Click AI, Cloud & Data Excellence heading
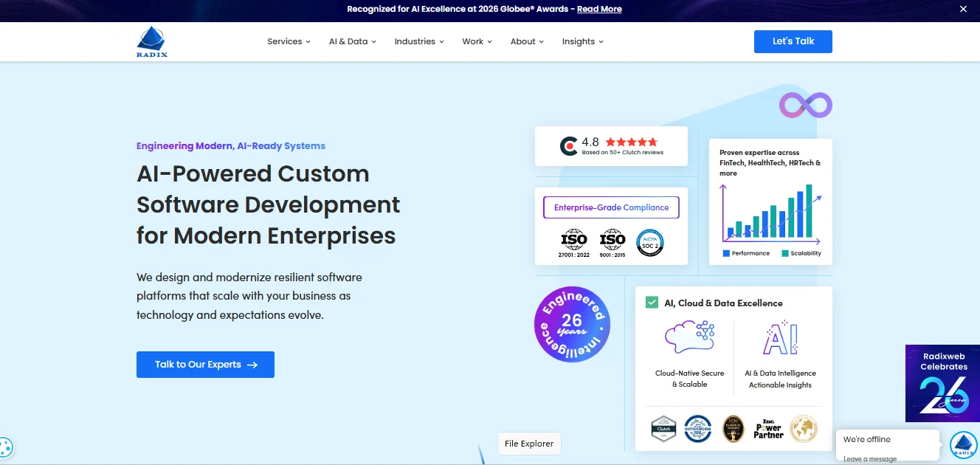Image resolution: width=980 pixels, height=465 pixels. (723, 303)
